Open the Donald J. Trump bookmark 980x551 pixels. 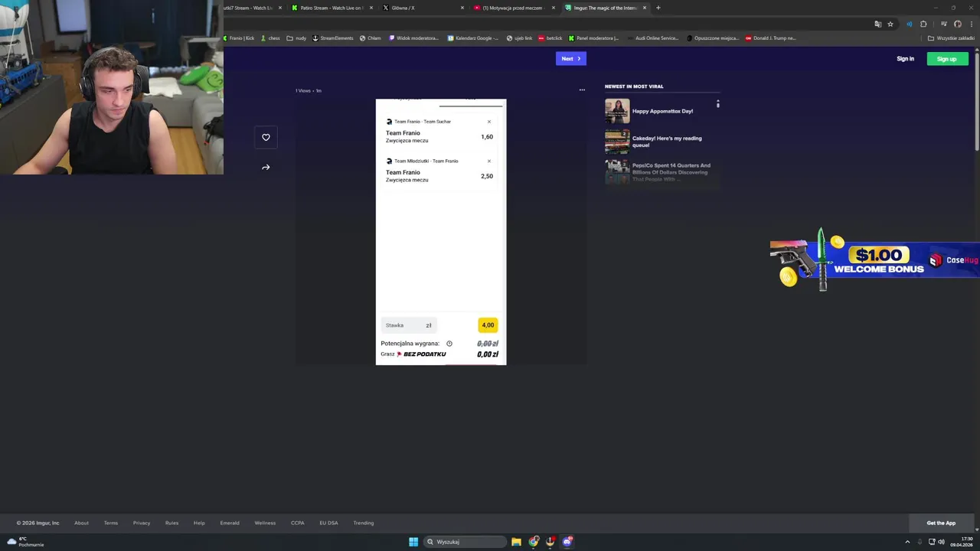tap(771, 37)
